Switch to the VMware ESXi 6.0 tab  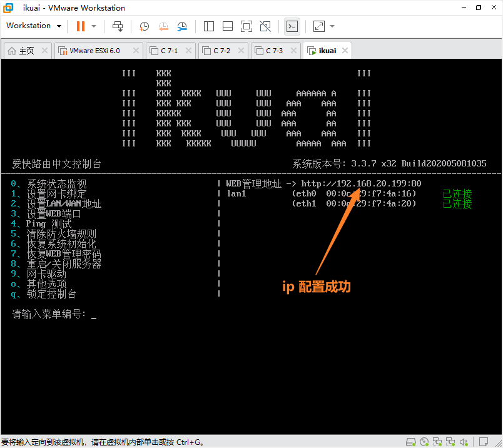[94, 51]
